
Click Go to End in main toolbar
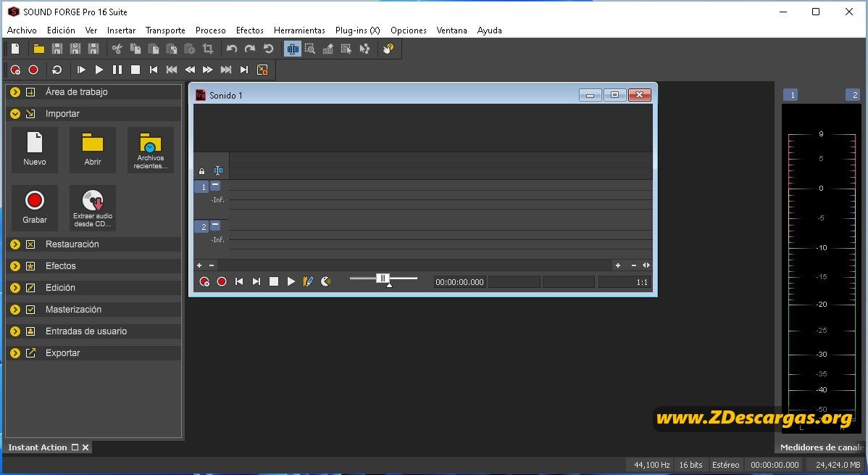click(244, 70)
